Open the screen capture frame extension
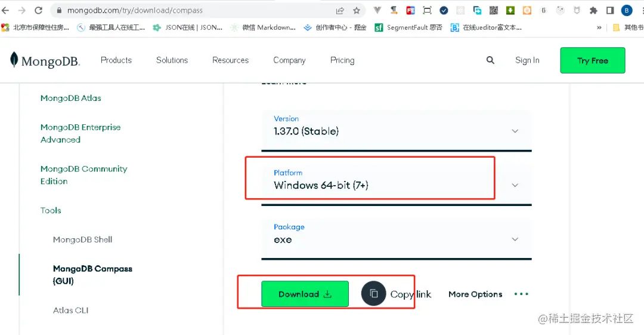The width and height of the screenshot is (644, 335). pos(427,10)
